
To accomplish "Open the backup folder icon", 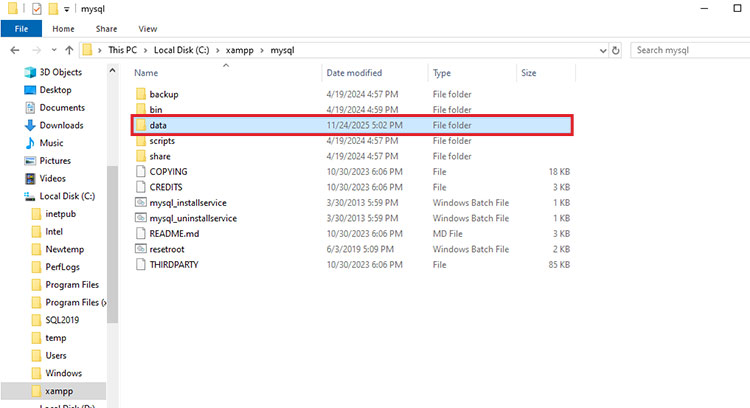I will (x=141, y=94).
